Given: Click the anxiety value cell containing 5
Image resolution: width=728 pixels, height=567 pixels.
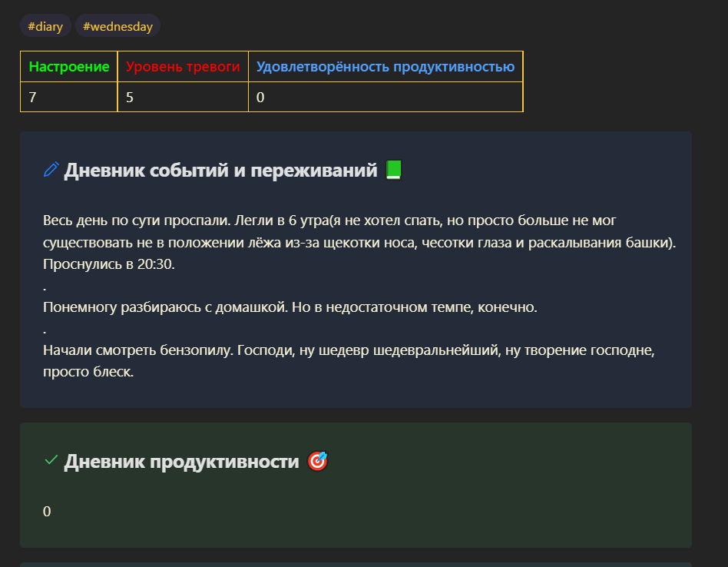Looking at the screenshot, I should click(x=183, y=97).
